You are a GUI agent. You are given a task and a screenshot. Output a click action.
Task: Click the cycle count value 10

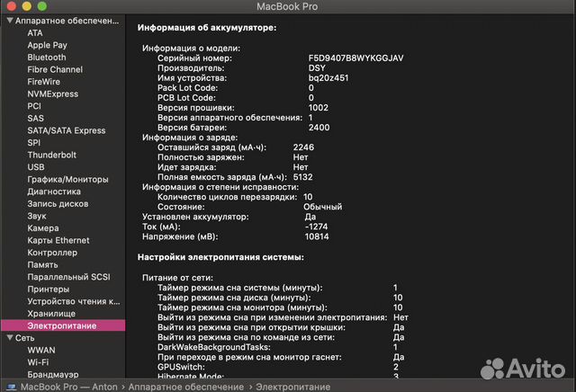pos(308,197)
